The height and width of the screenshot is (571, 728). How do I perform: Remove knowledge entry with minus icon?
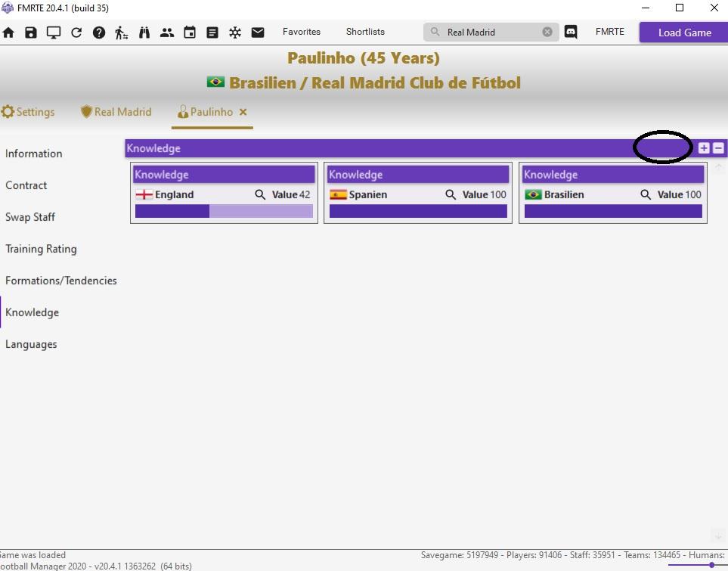click(718, 147)
